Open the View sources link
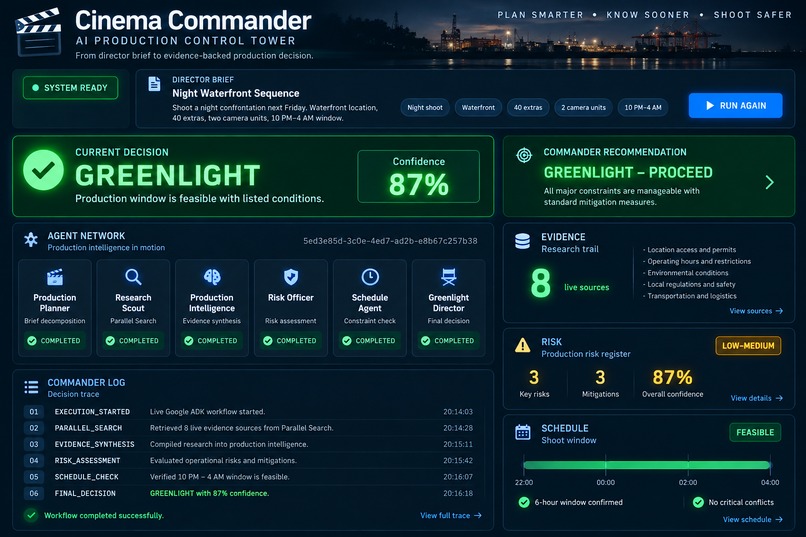Screen dimensions: 806x537 756,311
